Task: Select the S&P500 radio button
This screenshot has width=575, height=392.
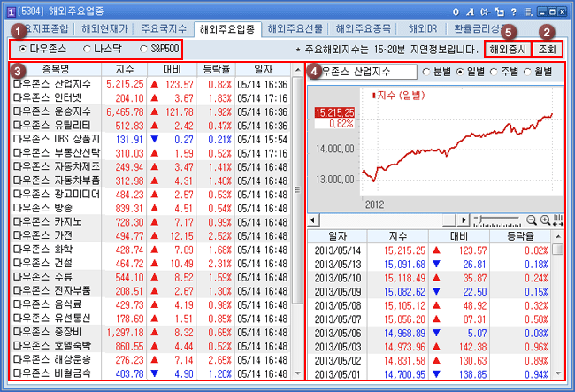Action: click(x=145, y=47)
